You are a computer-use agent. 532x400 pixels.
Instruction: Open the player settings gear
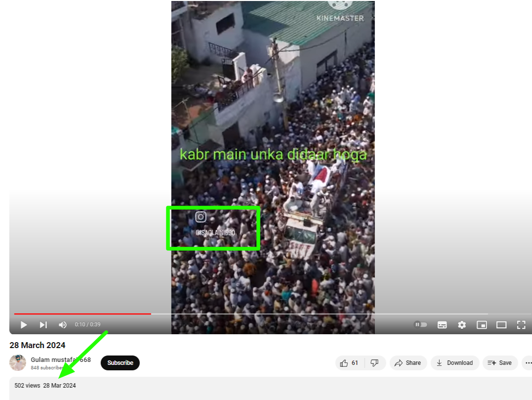point(462,325)
